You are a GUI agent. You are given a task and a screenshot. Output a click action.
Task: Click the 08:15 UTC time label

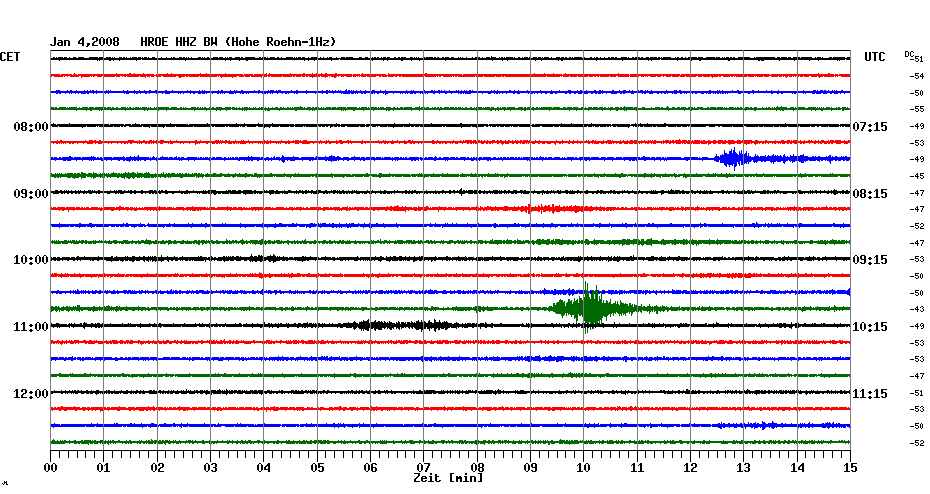pyautogui.click(x=870, y=194)
